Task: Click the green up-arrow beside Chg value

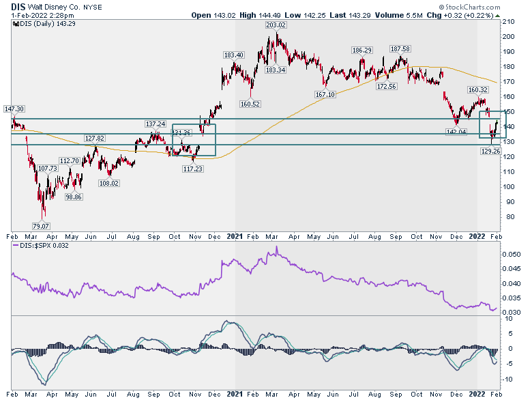Action: [497, 16]
